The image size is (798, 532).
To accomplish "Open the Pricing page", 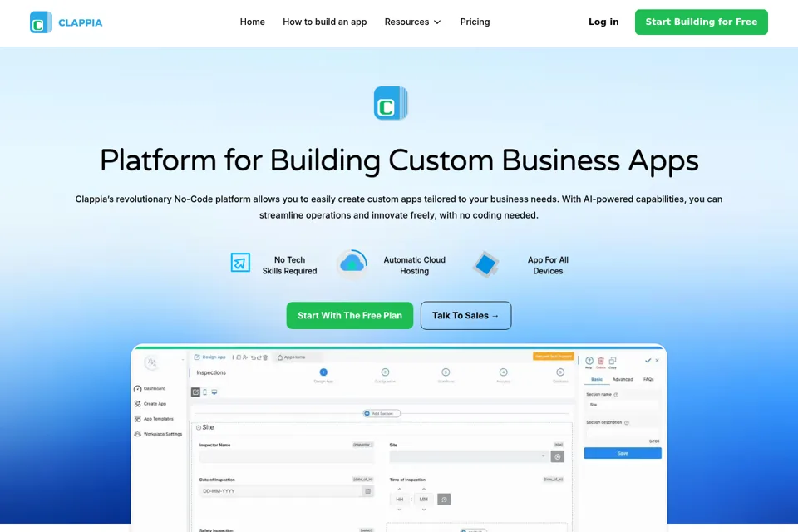I will [x=475, y=22].
